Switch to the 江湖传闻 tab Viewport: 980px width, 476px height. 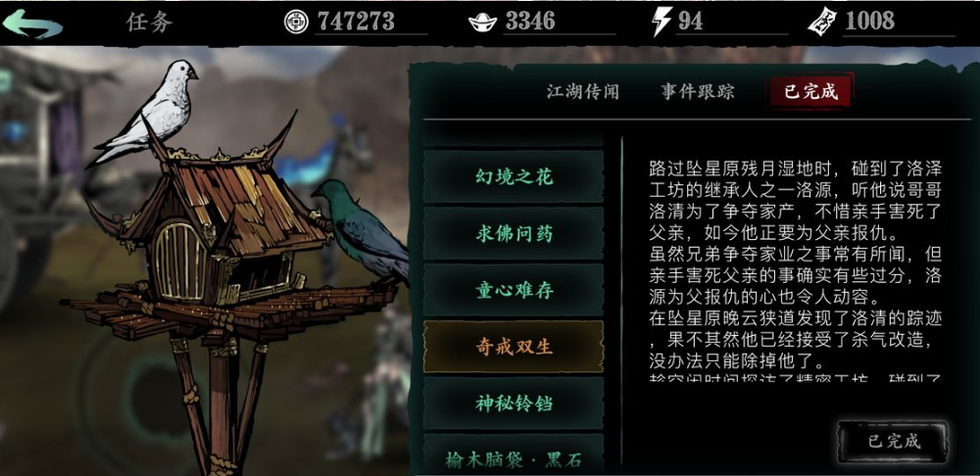[583, 92]
